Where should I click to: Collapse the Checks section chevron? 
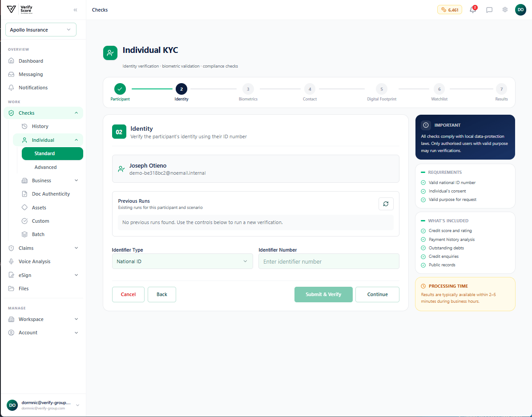77,113
